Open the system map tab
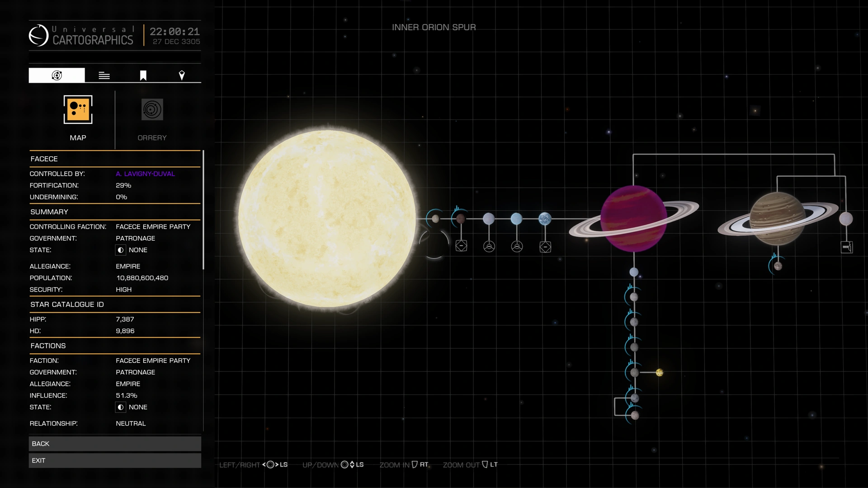 coord(57,75)
